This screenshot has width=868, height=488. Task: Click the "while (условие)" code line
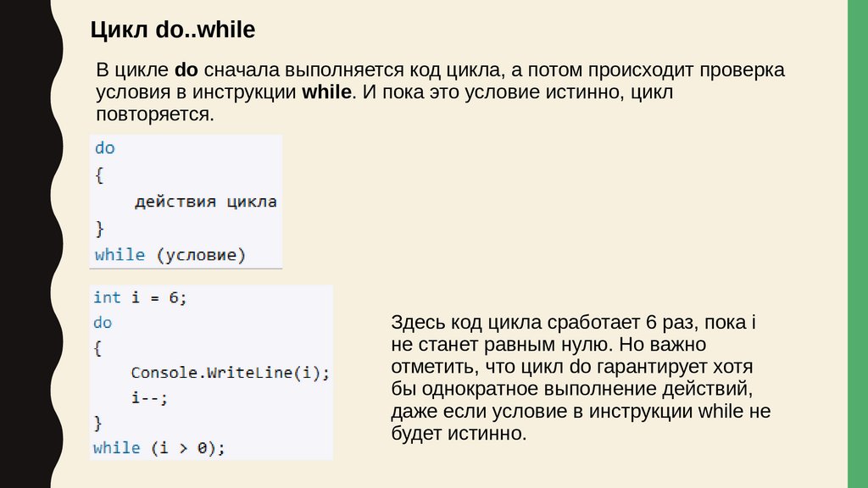(170, 254)
